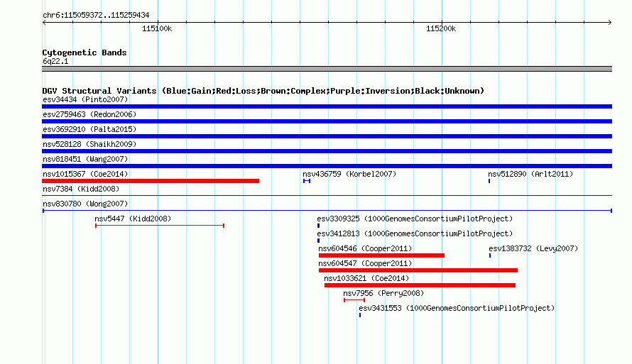Open esv3692910 (Palta2015) variant label
Viewport: 632px width, 364px height.
(x=89, y=129)
